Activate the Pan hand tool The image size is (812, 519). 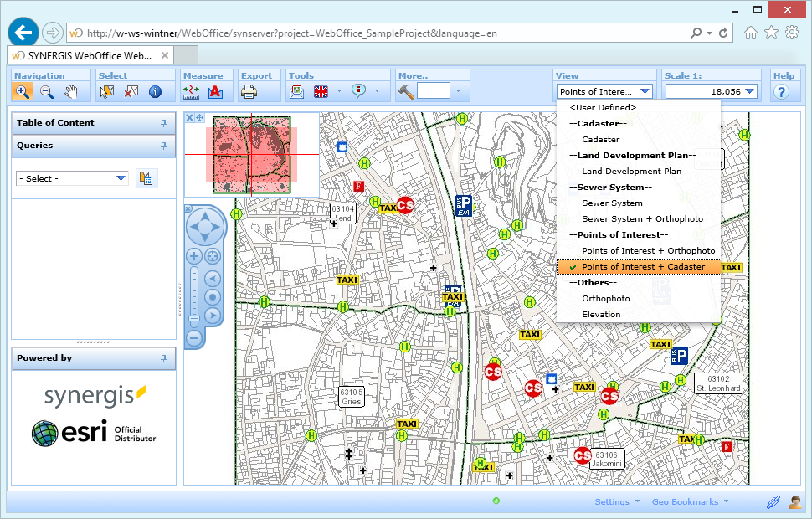click(x=69, y=92)
